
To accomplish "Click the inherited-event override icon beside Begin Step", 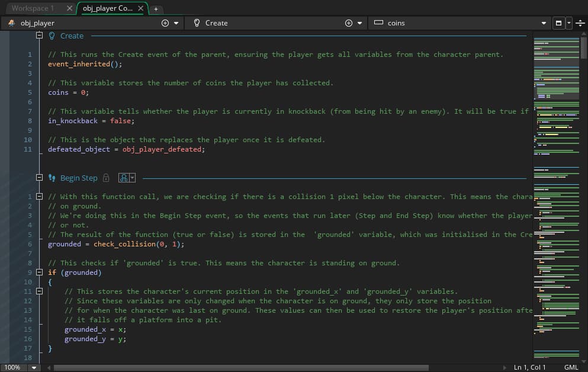I will pyautogui.click(x=124, y=178).
